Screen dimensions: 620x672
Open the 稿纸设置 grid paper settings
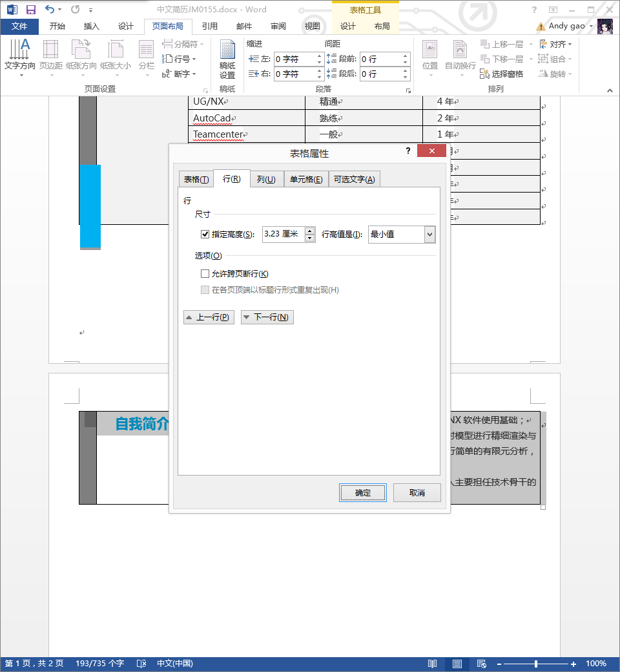[x=227, y=58]
